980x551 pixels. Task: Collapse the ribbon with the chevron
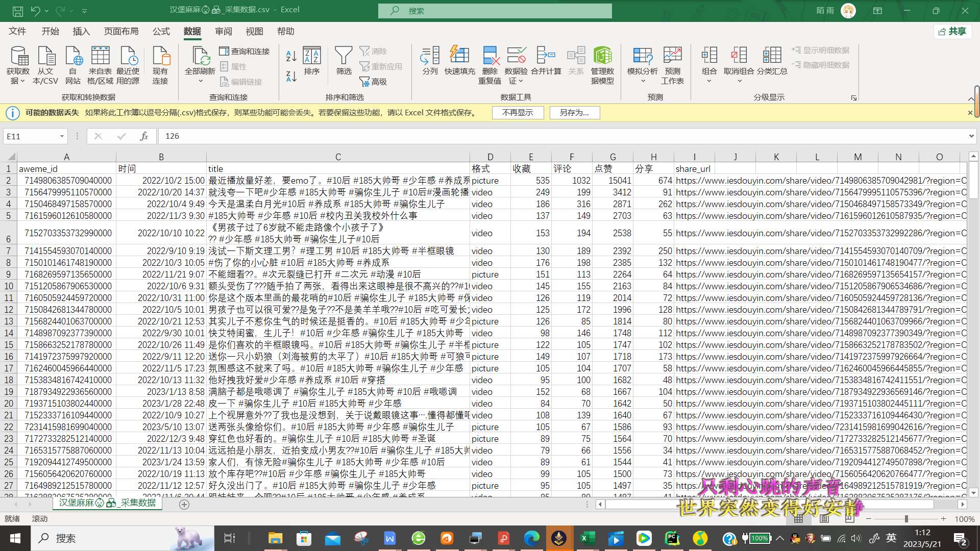pyautogui.click(x=970, y=99)
